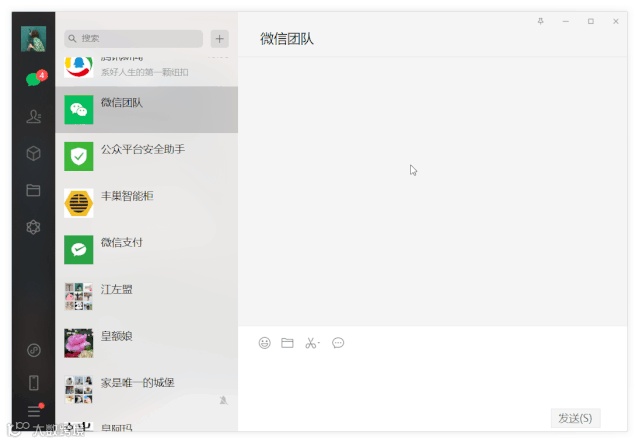Minimize the WeChat window
Viewport: 639px width, 443px height.
[x=566, y=21]
